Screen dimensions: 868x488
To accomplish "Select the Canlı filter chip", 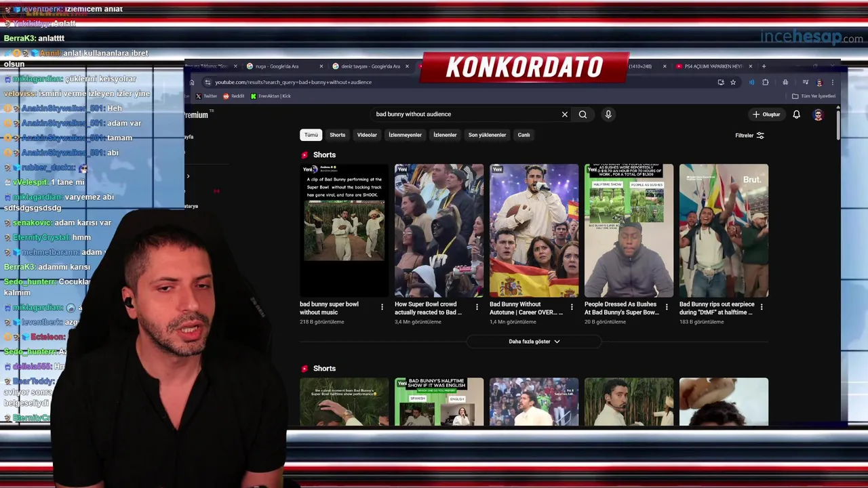I will (x=524, y=135).
